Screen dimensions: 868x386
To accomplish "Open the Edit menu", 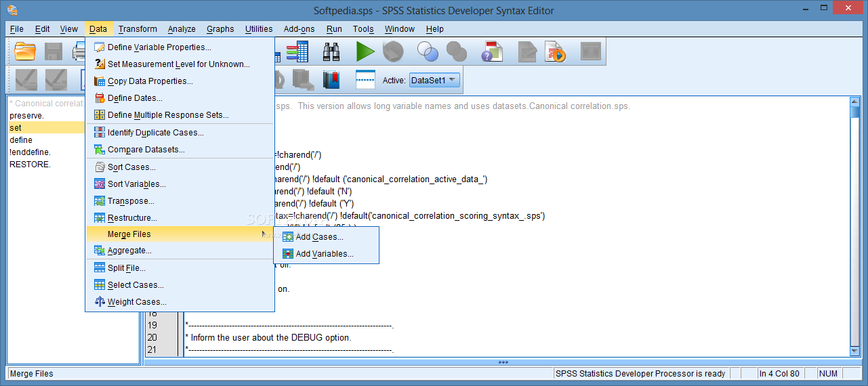I will (42, 28).
